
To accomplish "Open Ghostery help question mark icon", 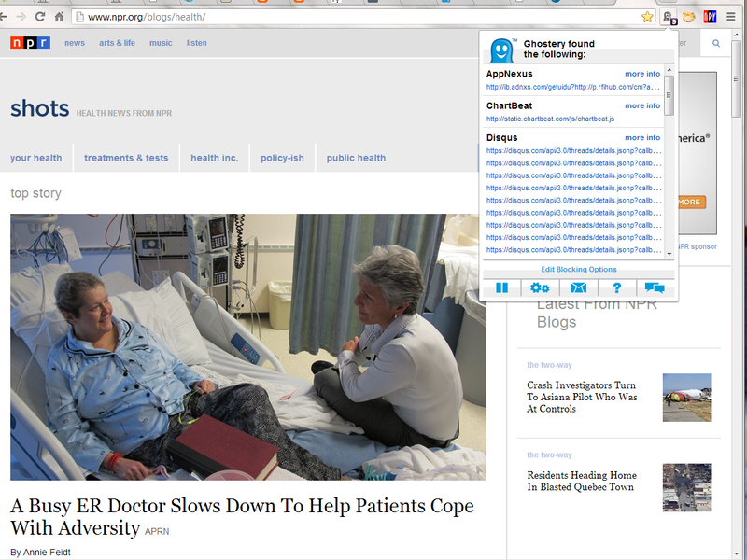I will click(617, 287).
